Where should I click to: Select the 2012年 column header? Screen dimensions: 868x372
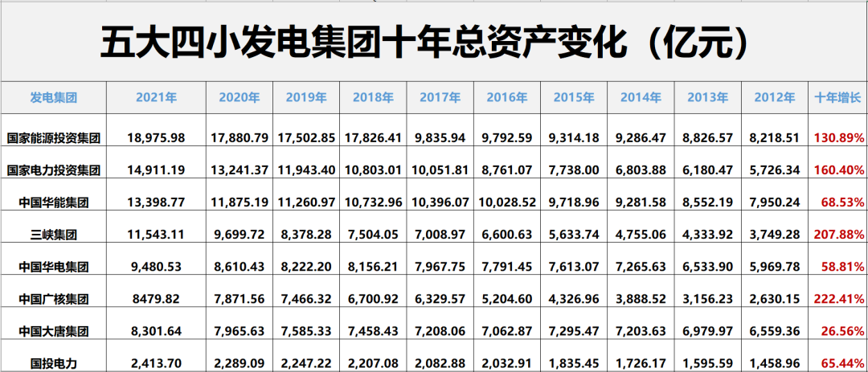coord(775,98)
